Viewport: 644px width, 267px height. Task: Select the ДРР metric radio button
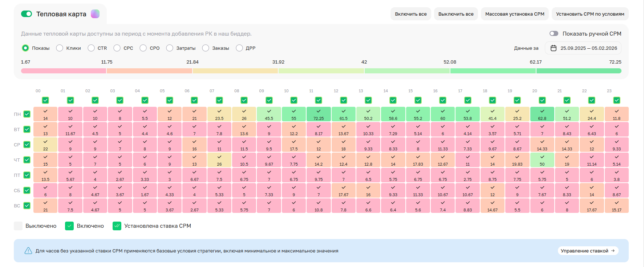(239, 48)
